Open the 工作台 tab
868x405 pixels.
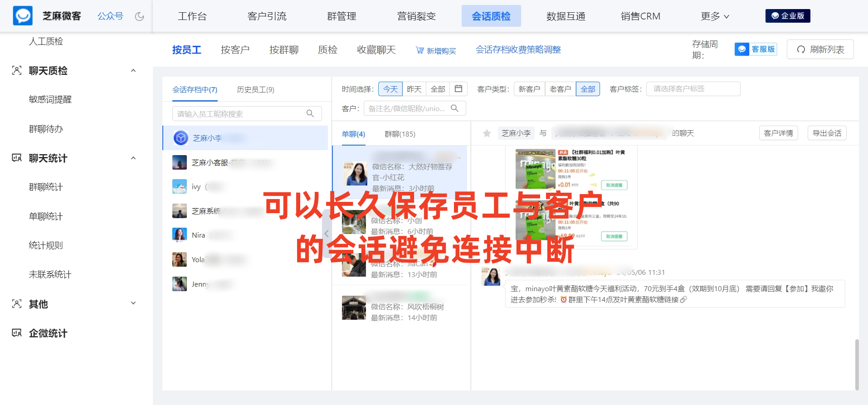click(192, 16)
